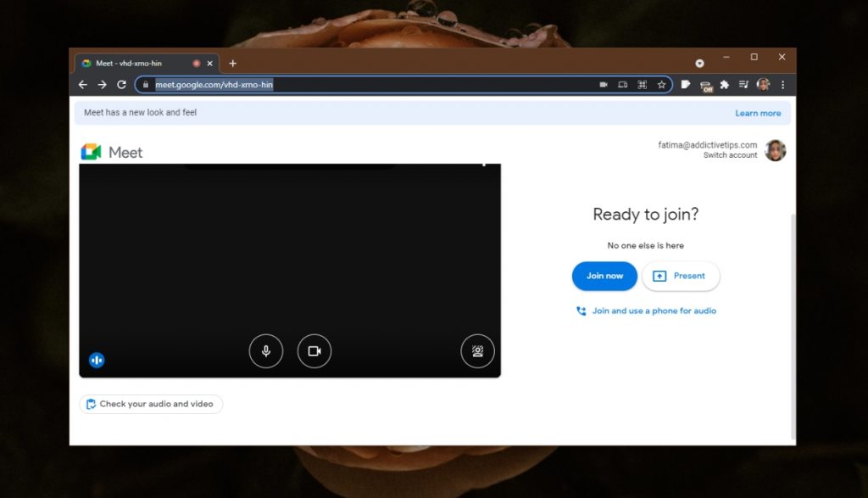868x498 pixels.
Task: Reload the Meet page
Action: tap(121, 84)
